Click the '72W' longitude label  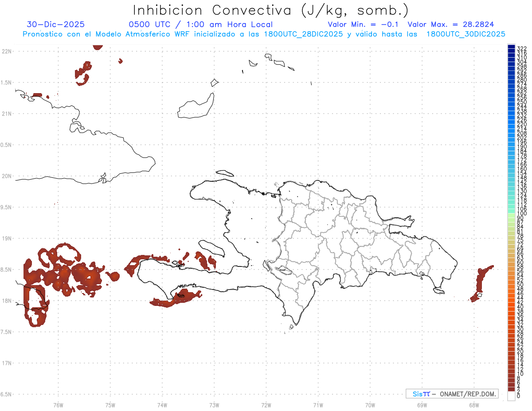click(266, 405)
